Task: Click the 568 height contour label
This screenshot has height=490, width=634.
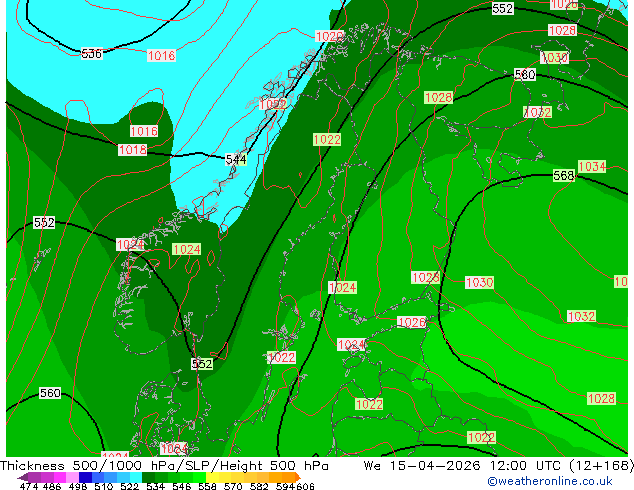Action: tap(563, 175)
